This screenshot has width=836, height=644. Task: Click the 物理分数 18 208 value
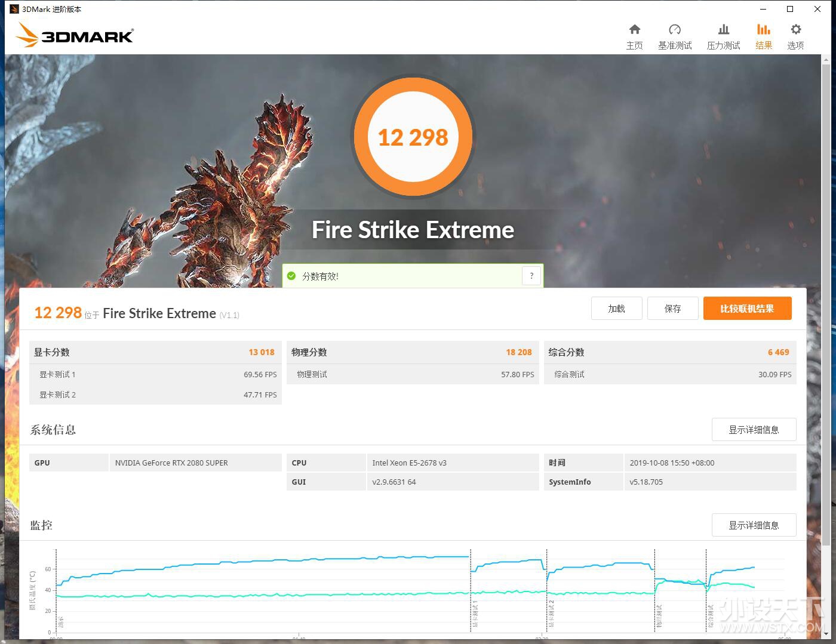pos(519,352)
